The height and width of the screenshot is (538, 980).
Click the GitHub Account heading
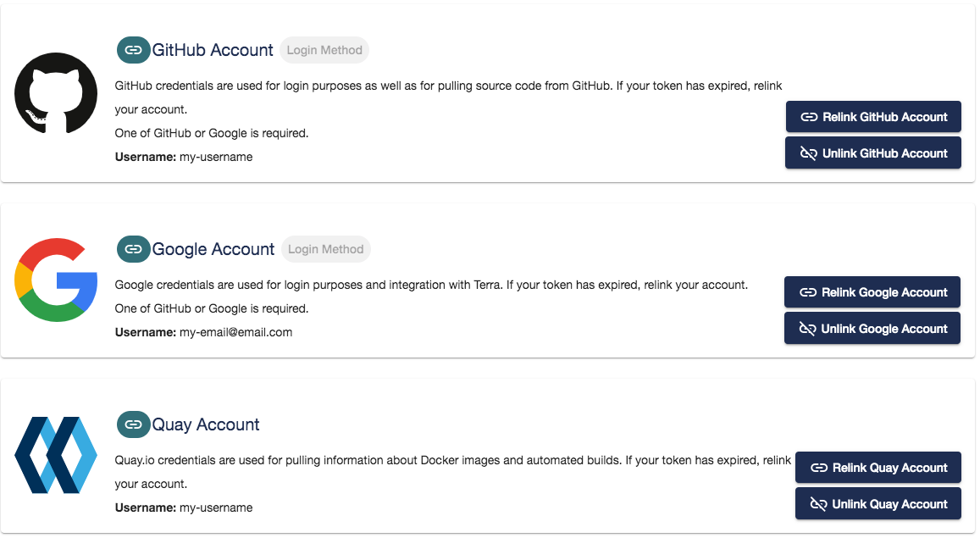212,49
